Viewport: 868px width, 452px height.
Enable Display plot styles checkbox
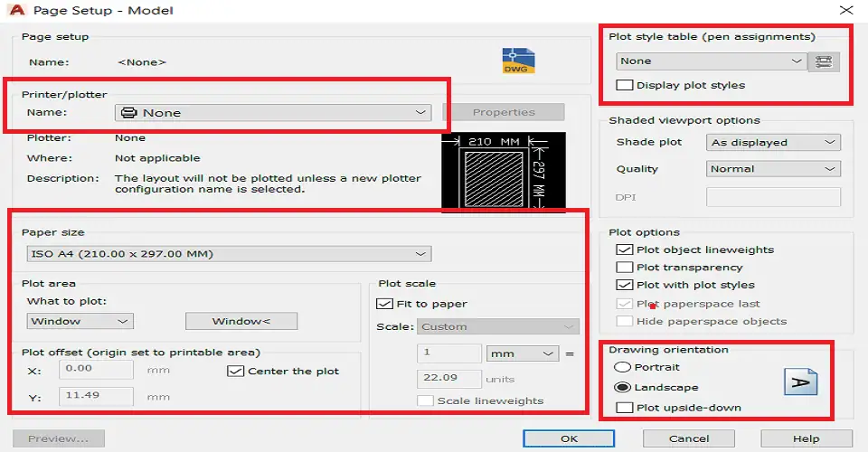625,85
